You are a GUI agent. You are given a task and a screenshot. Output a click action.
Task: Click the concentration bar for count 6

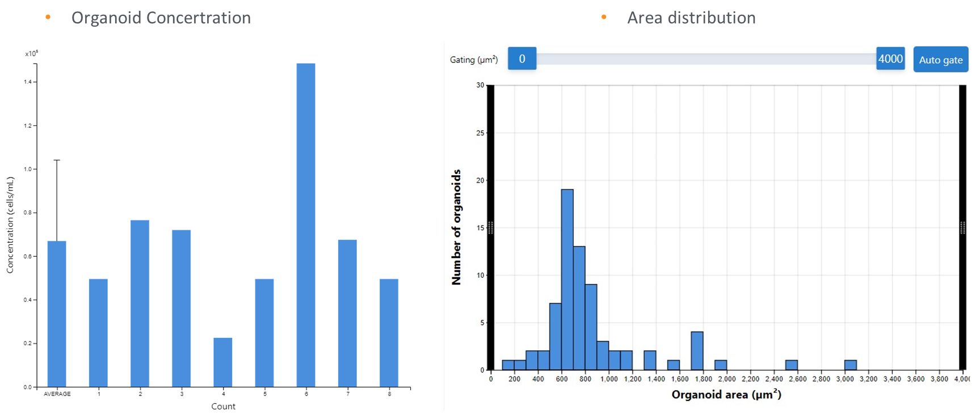tap(306, 225)
